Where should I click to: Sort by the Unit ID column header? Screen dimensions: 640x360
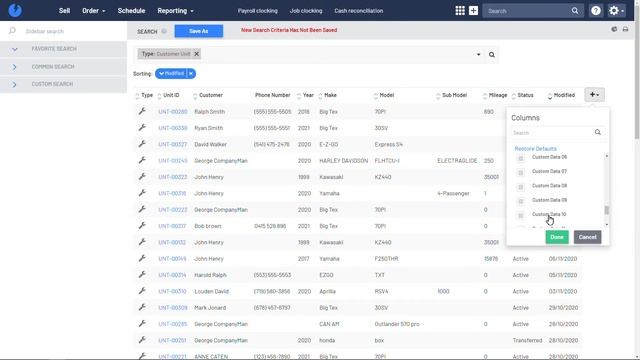(x=171, y=95)
